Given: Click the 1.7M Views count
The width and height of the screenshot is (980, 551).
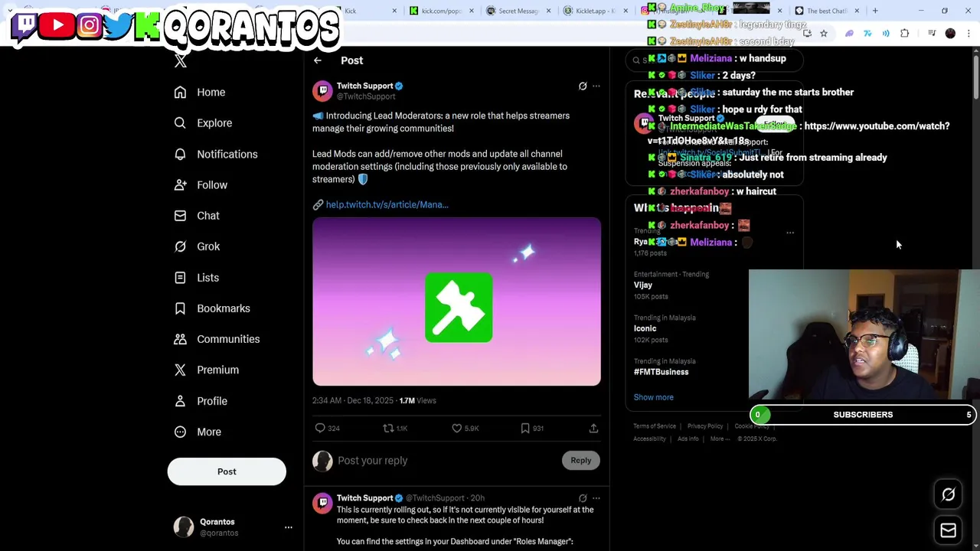Looking at the screenshot, I should (x=417, y=400).
